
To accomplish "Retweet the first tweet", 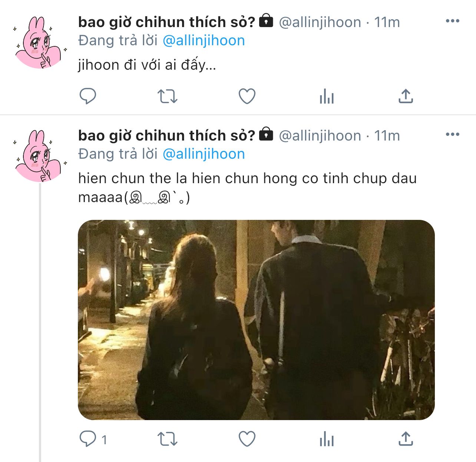I will tap(168, 96).
